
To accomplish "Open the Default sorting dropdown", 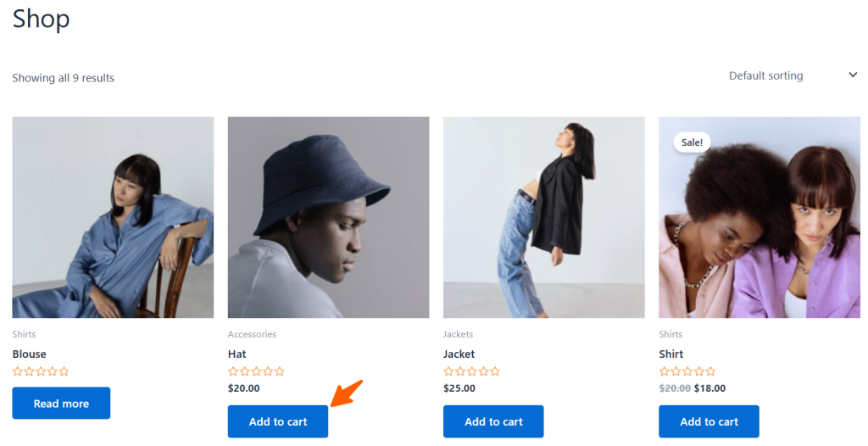I will (x=766, y=75).
